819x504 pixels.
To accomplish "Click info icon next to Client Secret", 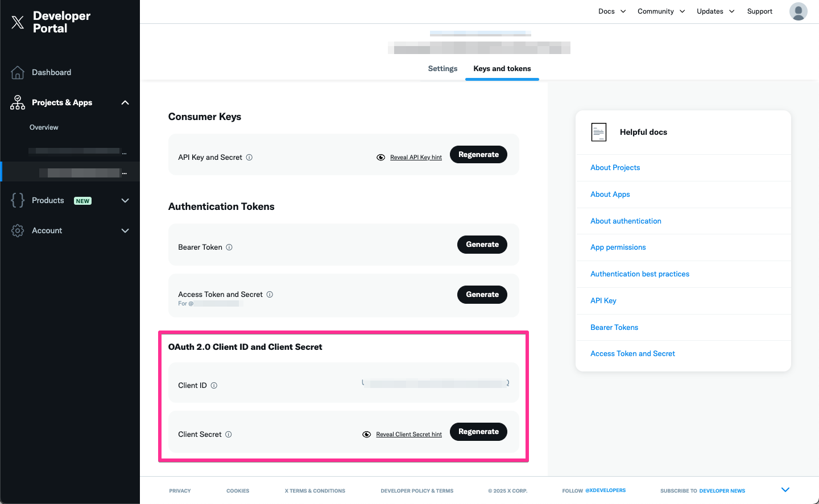I will (229, 435).
